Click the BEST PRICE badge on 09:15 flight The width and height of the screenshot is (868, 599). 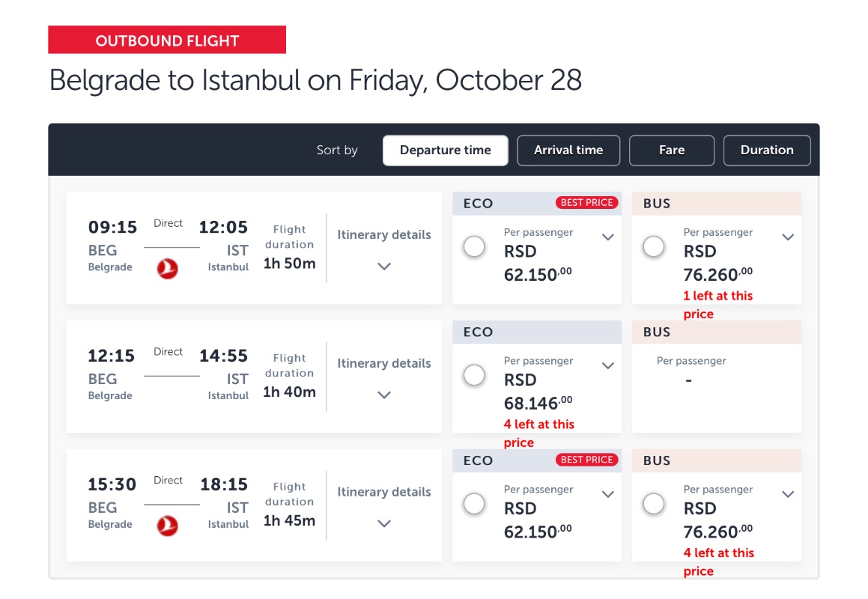(x=586, y=203)
